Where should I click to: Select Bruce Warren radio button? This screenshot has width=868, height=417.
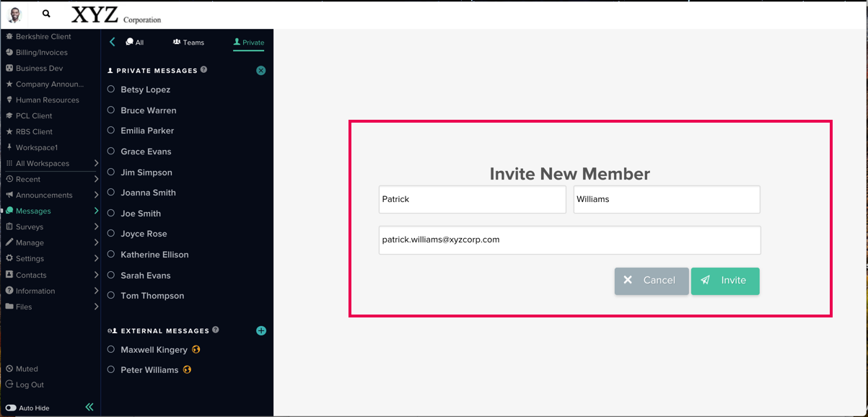111,110
